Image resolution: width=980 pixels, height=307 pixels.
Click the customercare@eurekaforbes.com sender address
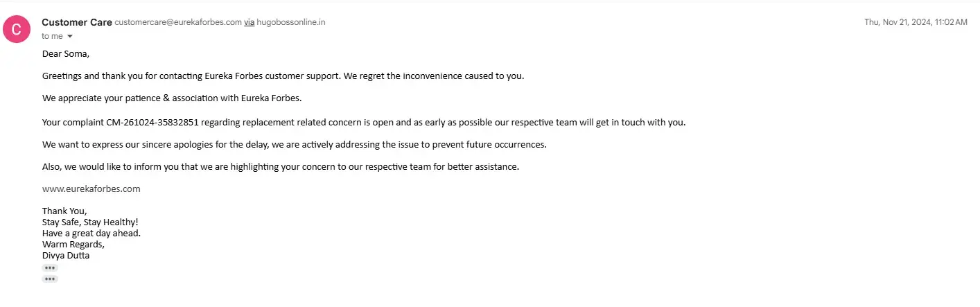coord(178,22)
